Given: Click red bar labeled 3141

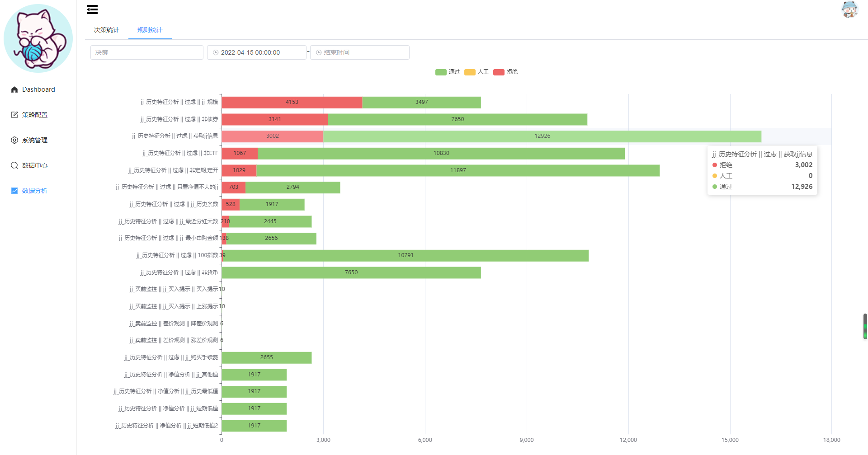Looking at the screenshot, I should pos(275,120).
